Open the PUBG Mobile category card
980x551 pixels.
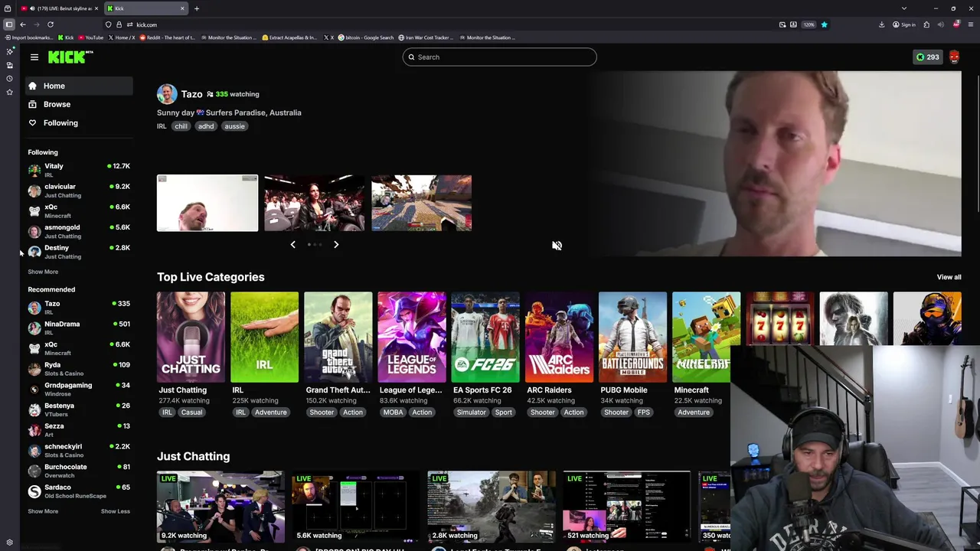pyautogui.click(x=632, y=337)
